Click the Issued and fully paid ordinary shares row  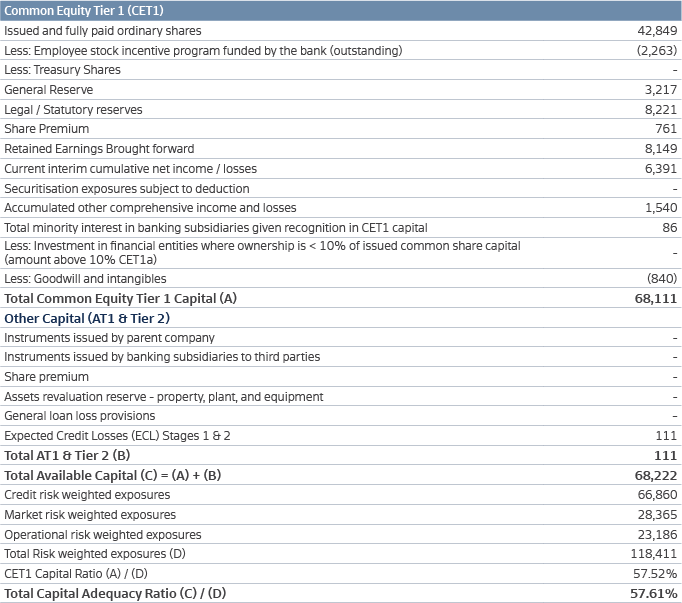[102, 31]
